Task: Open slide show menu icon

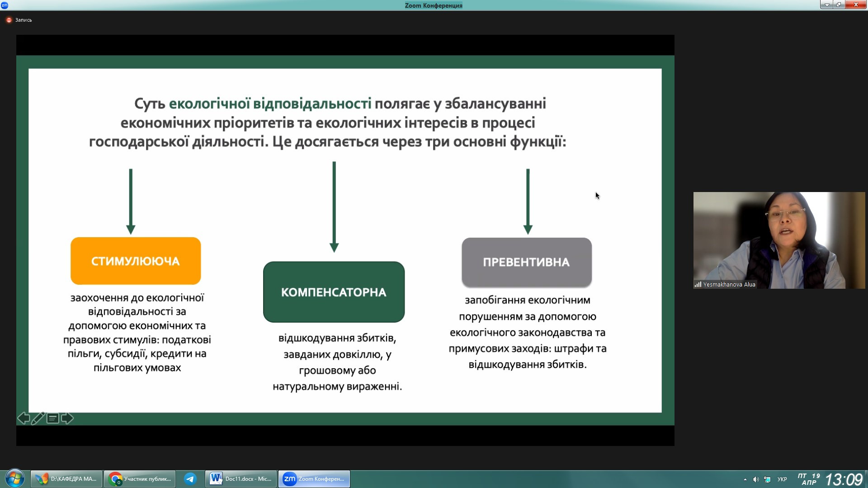Action: [53, 418]
